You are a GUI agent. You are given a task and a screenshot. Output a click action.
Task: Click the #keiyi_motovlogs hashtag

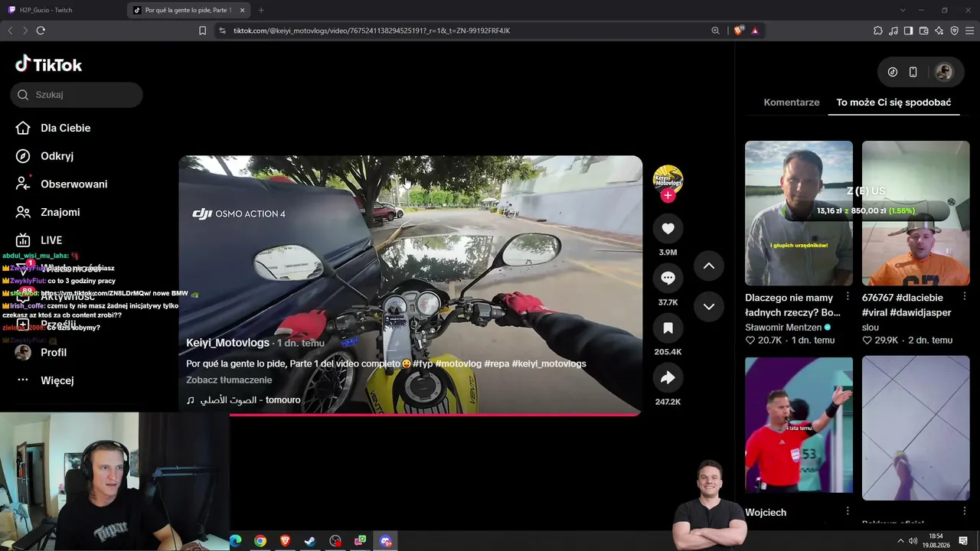548,364
